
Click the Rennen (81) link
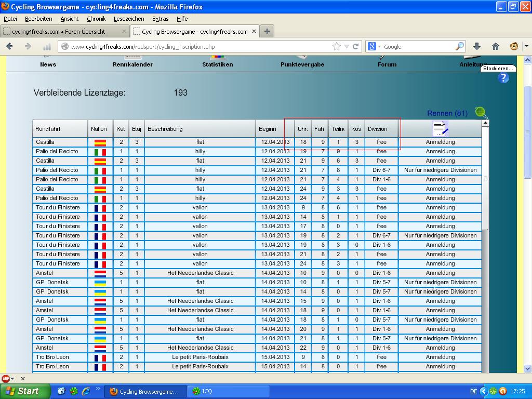coord(447,113)
